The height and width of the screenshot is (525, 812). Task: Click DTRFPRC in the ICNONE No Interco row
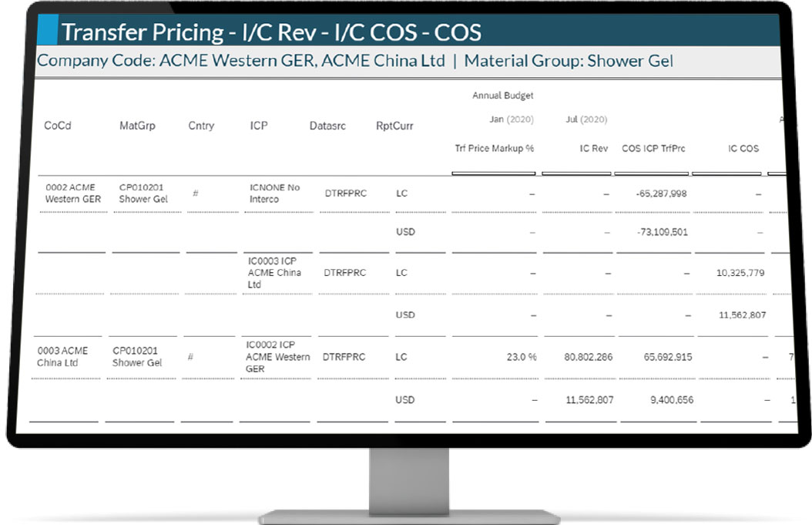(345, 194)
